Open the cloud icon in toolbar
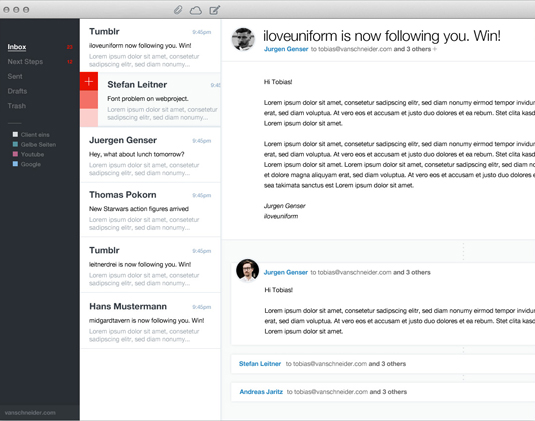 click(196, 11)
